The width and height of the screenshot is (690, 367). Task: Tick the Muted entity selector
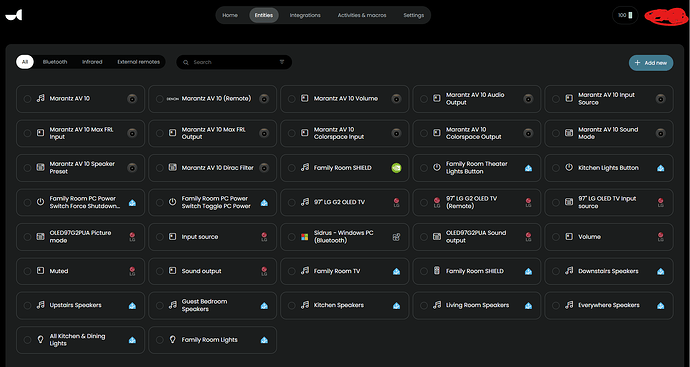27,272
